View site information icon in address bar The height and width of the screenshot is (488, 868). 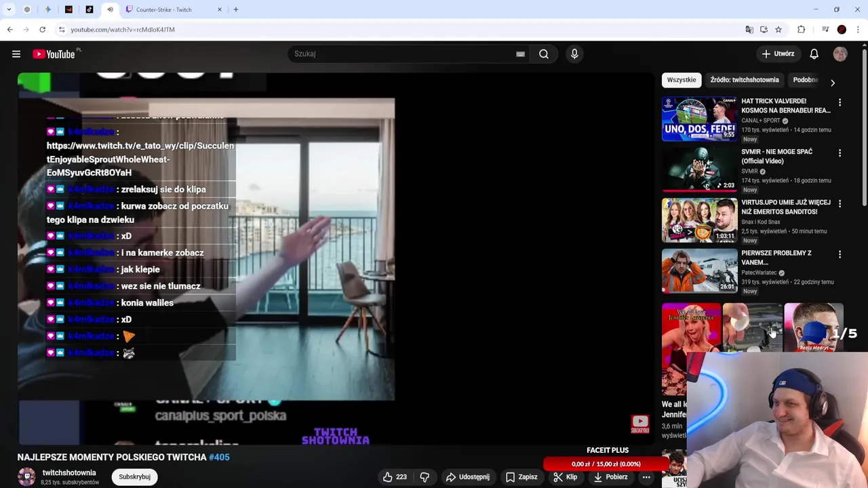click(62, 30)
